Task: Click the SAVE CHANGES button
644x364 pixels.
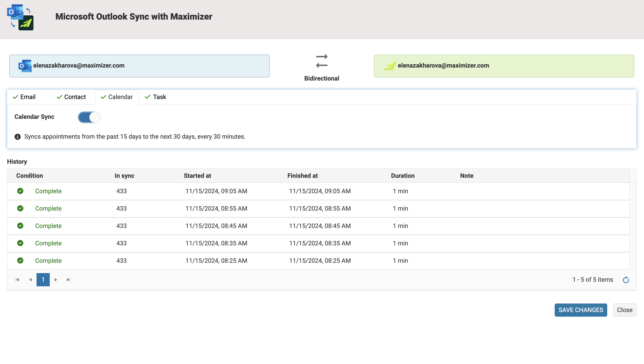Action: click(580, 310)
